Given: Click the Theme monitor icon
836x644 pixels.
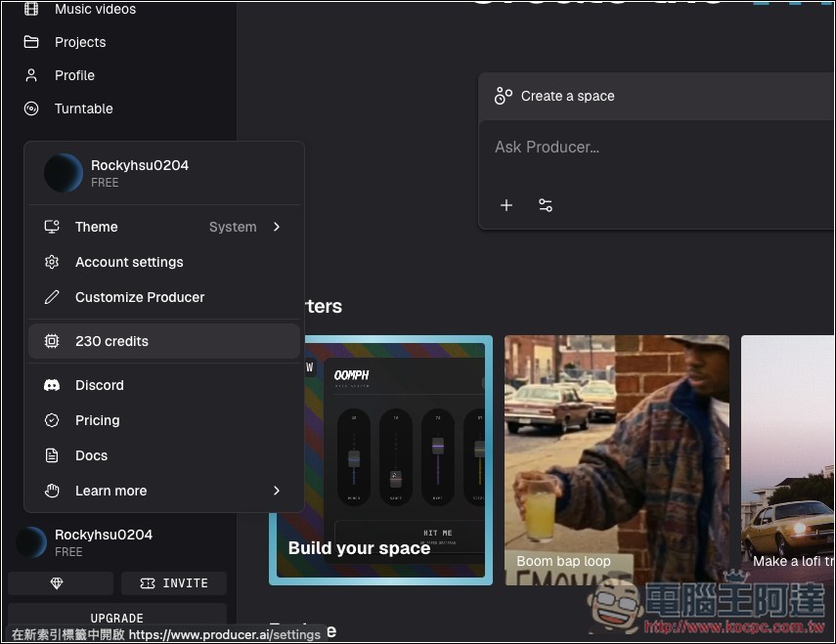Looking at the screenshot, I should pos(52,227).
